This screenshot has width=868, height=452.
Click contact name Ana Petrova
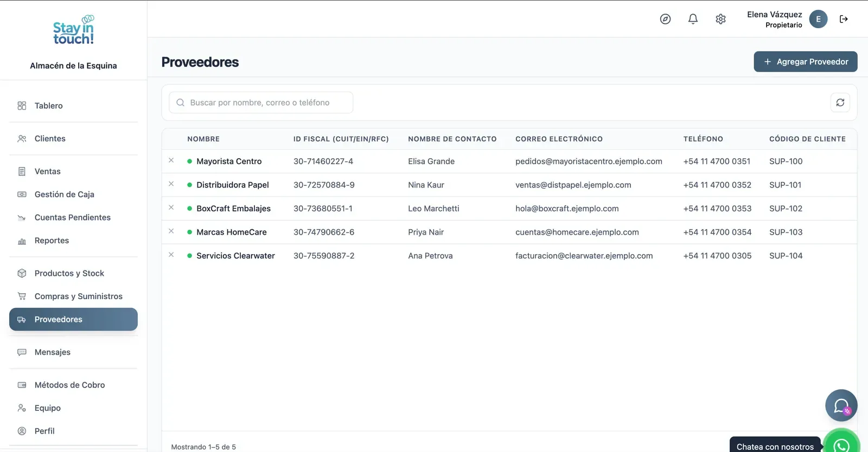point(430,256)
